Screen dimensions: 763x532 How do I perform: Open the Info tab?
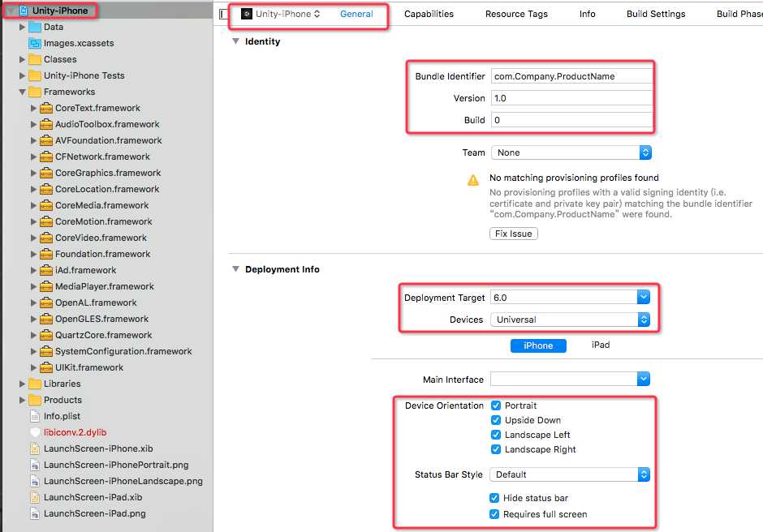click(588, 14)
